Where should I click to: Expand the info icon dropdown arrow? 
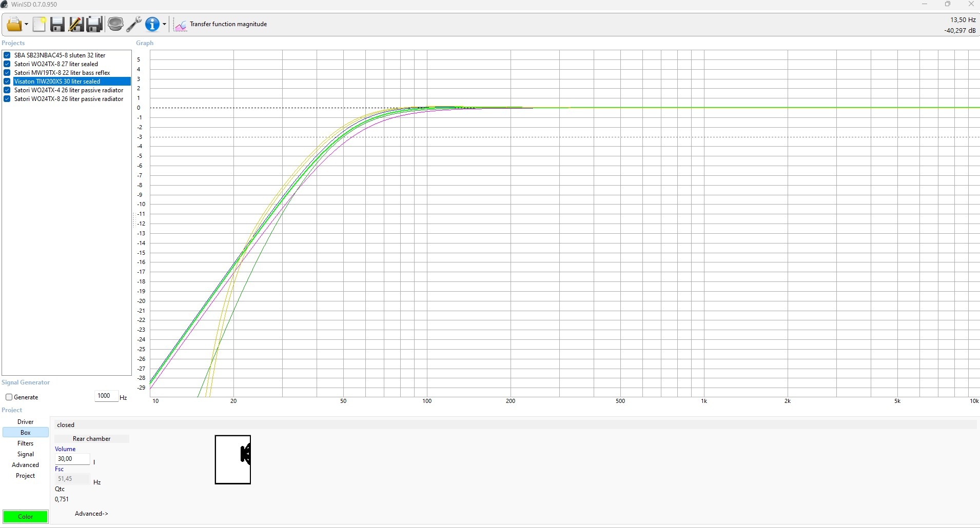point(164,24)
